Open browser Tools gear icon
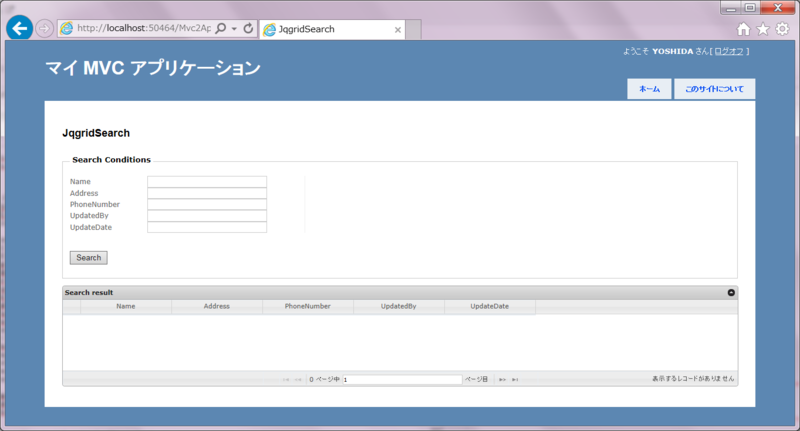800x431 pixels. pyautogui.click(x=782, y=29)
